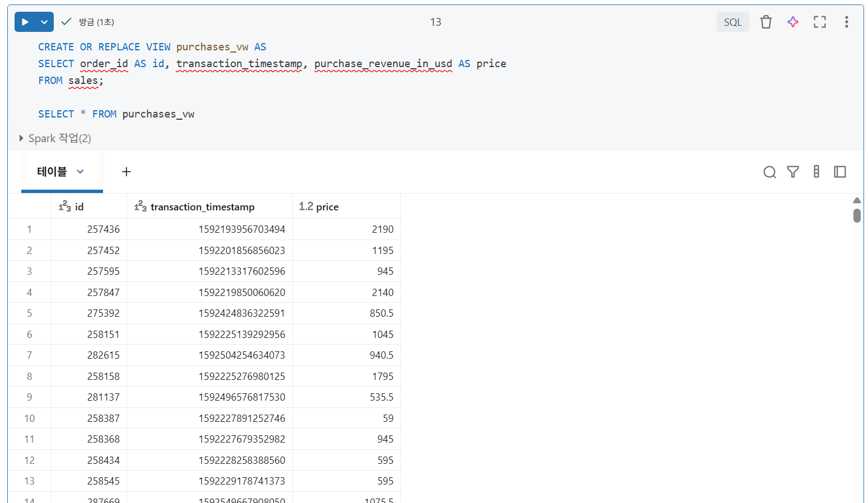Select the price cell 59
This screenshot has width=868, height=503.
[347, 418]
